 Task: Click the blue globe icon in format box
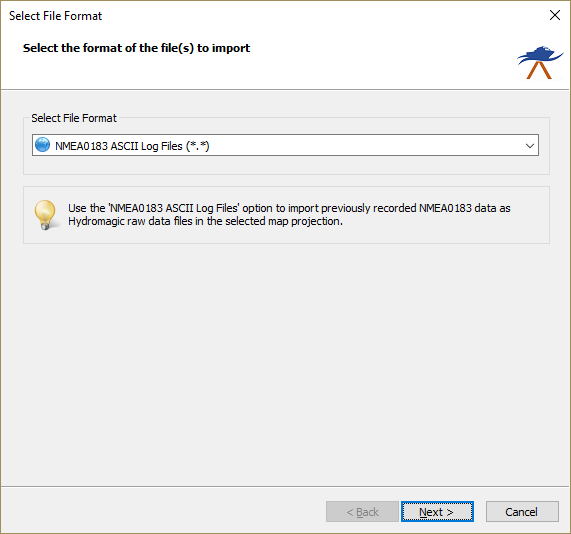tap(42, 145)
